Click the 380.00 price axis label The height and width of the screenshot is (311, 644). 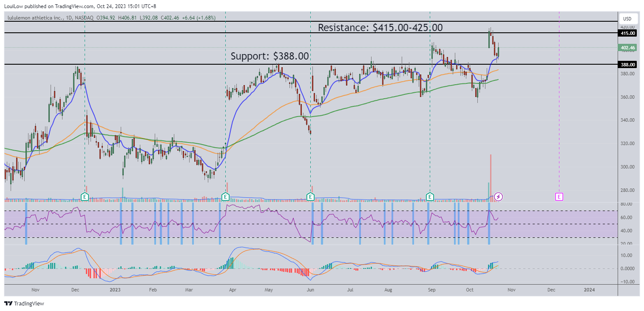click(628, 74)
